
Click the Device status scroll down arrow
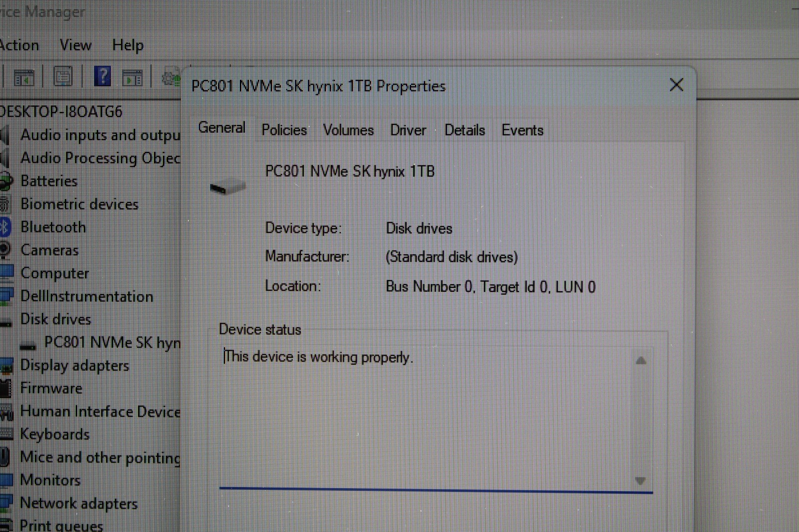[640, 481]
